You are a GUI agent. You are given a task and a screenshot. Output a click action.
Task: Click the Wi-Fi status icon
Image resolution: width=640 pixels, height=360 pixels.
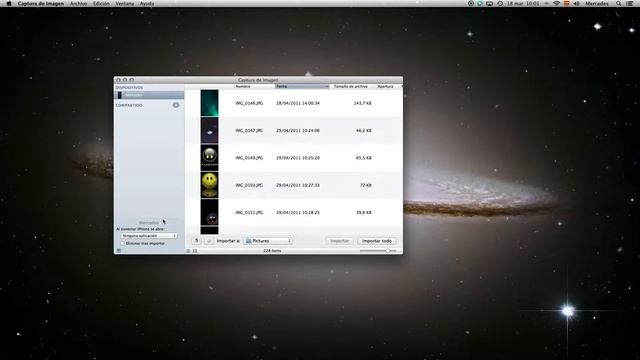556,3
